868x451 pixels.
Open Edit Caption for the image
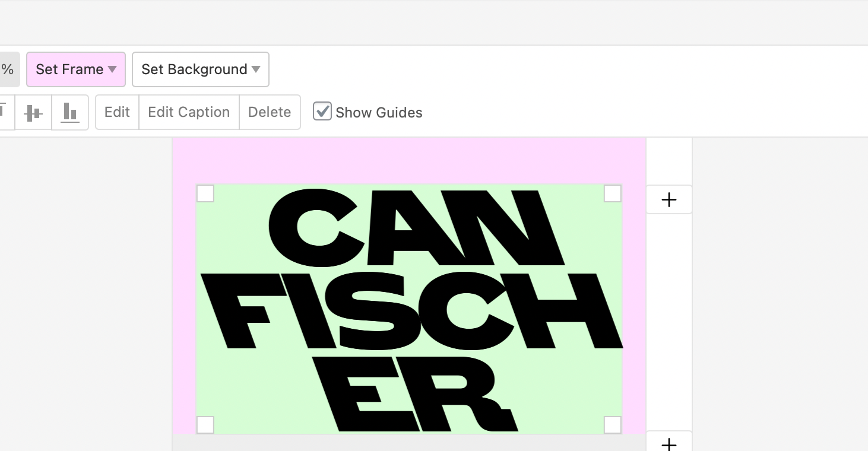pos(189,112)
